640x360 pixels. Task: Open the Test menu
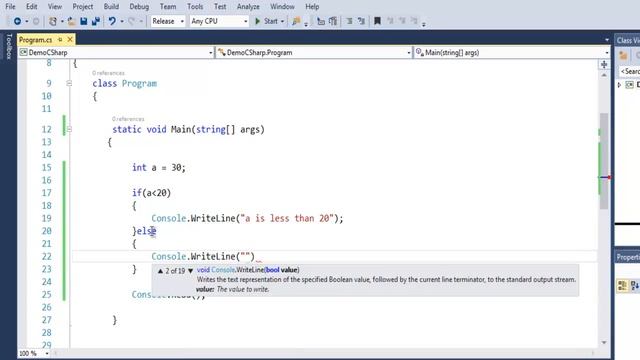click(220, 7)
